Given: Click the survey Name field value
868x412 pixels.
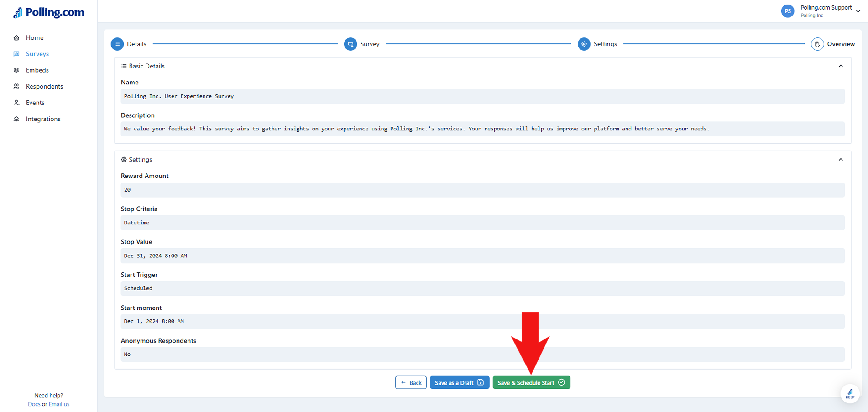Looking at the screenshot, I should pos(482,96).
